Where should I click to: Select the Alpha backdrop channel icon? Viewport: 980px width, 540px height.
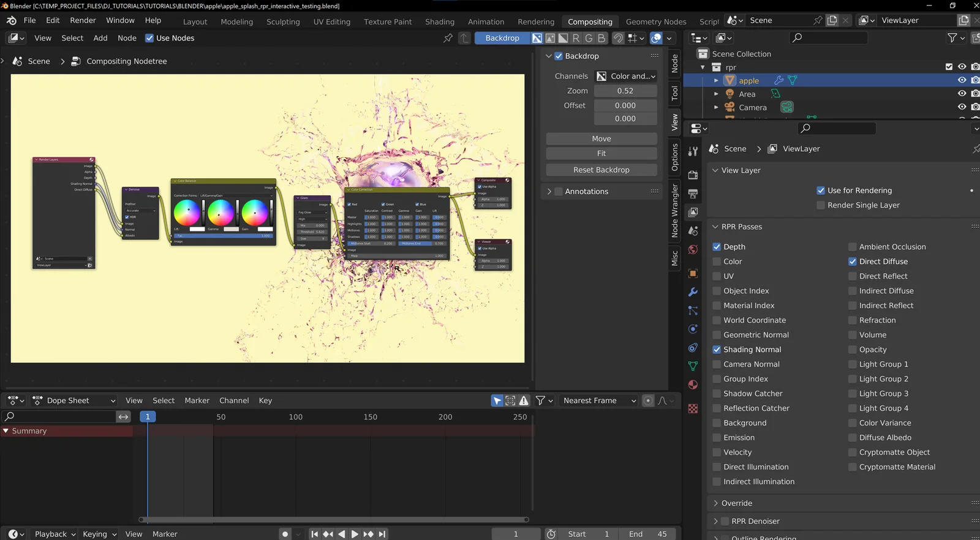coord(563,38)
